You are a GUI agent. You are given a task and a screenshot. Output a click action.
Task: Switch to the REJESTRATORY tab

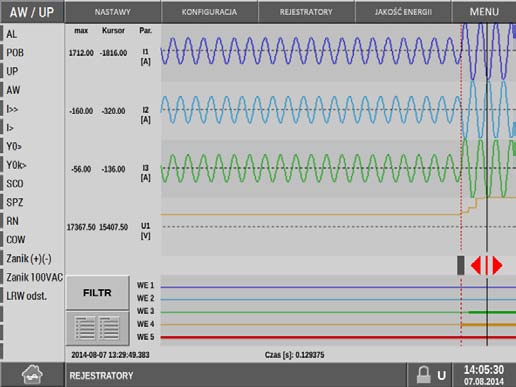306,12
